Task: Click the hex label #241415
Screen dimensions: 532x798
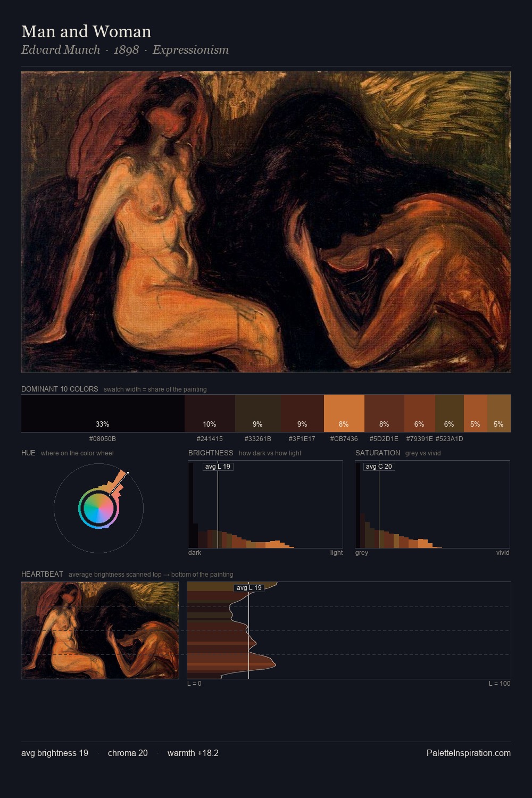Action: [x=210, y=439]
